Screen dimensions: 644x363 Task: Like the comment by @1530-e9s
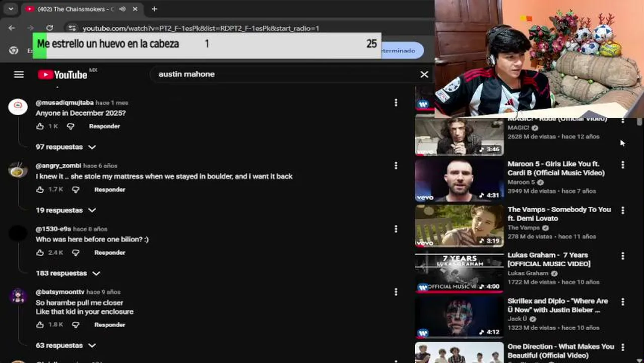tap(40, 253)
